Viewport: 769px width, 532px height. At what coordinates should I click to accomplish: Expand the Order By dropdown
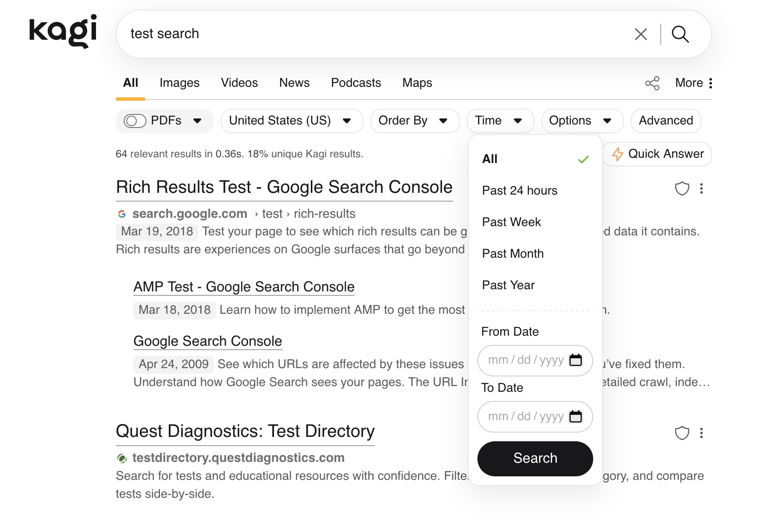click(414, 121)
